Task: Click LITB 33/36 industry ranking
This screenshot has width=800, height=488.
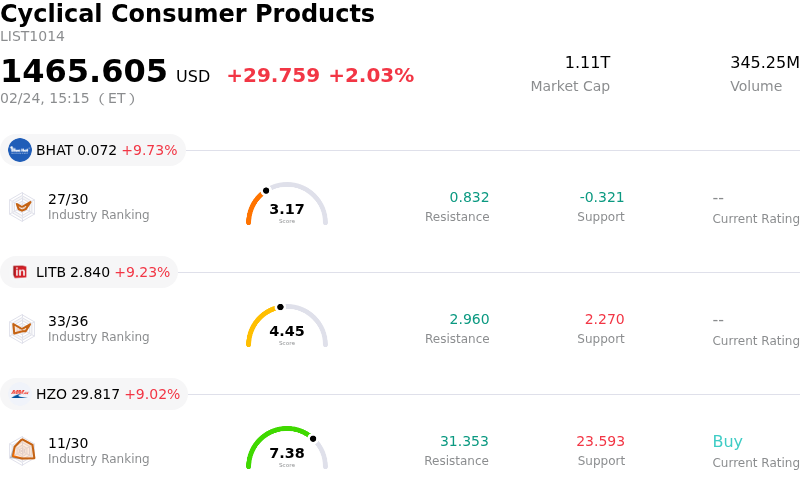Action: [x=68, y=321]
